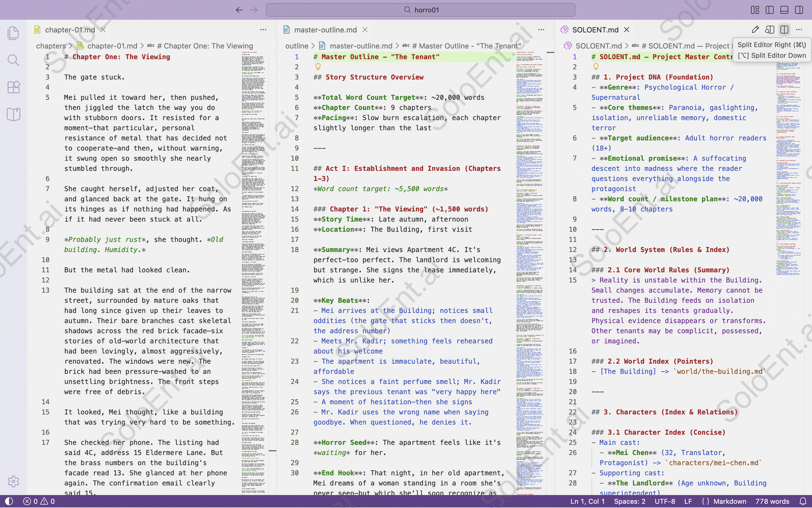Switch to the master-outline.md tab
Viewport: 812px width, 508px height.
(325, 30)
